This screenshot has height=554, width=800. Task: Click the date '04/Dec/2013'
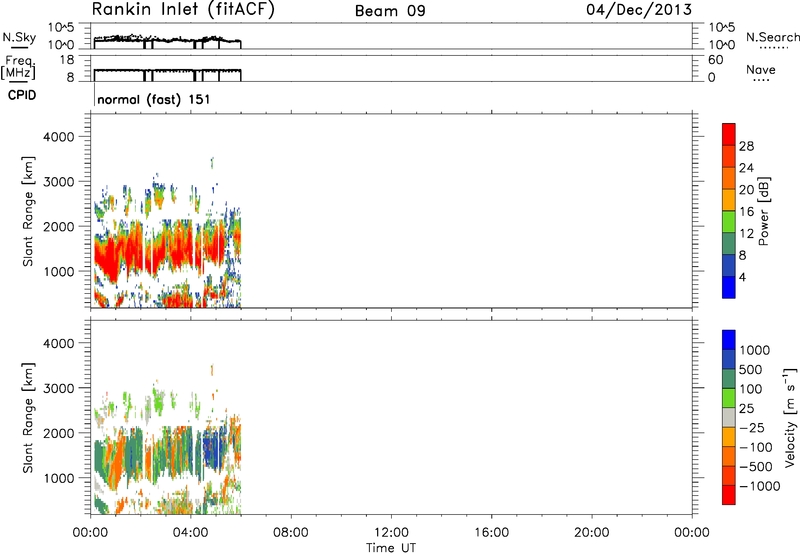pos(639,10)
